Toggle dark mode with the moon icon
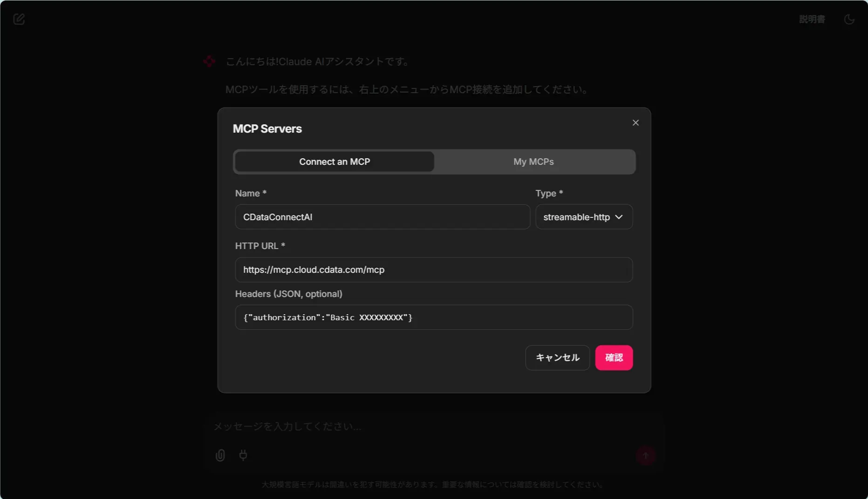The image size is (868, 499). coord(849,19)
